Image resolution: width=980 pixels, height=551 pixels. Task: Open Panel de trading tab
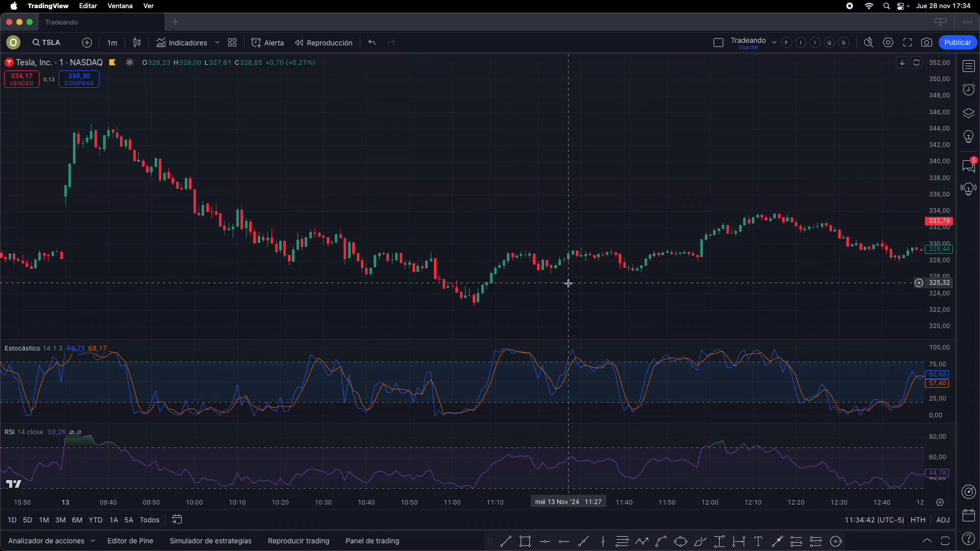click(x=373, y=541)
